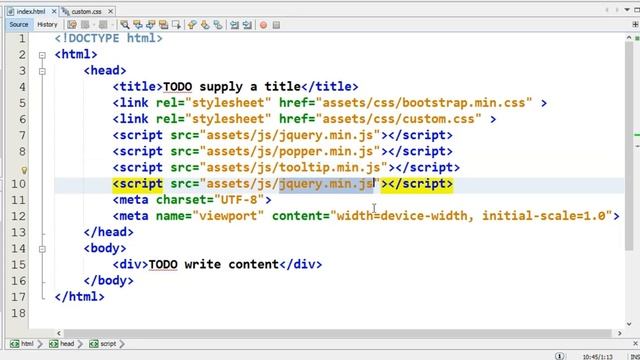Go to Previous Bookmark icon
Image resolution: width=640 pixels, height=360 pixels.
pyautogui.click(x=192, y=25)
